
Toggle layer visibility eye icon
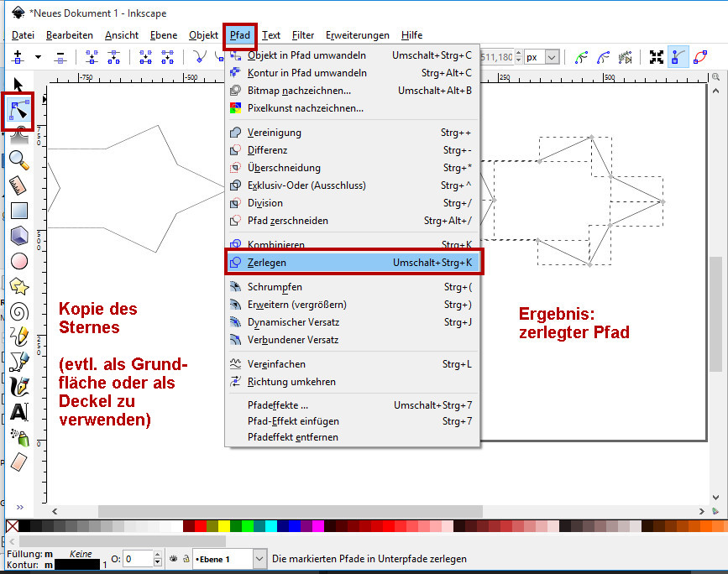pyautogui.click(x=173, y=559)
